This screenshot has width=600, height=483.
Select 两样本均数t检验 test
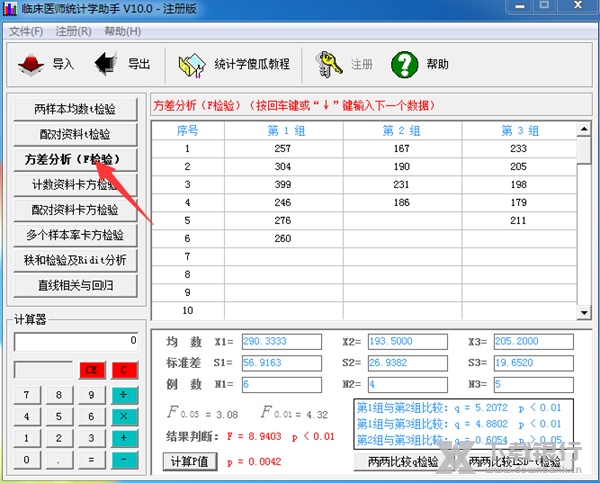coord(75,109)
